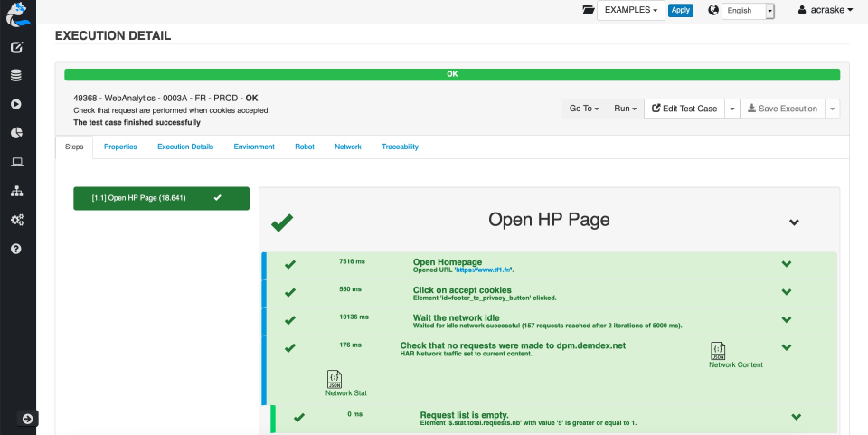
Task: Expand the Request list is empty chevron
Action: coord(796,417)
